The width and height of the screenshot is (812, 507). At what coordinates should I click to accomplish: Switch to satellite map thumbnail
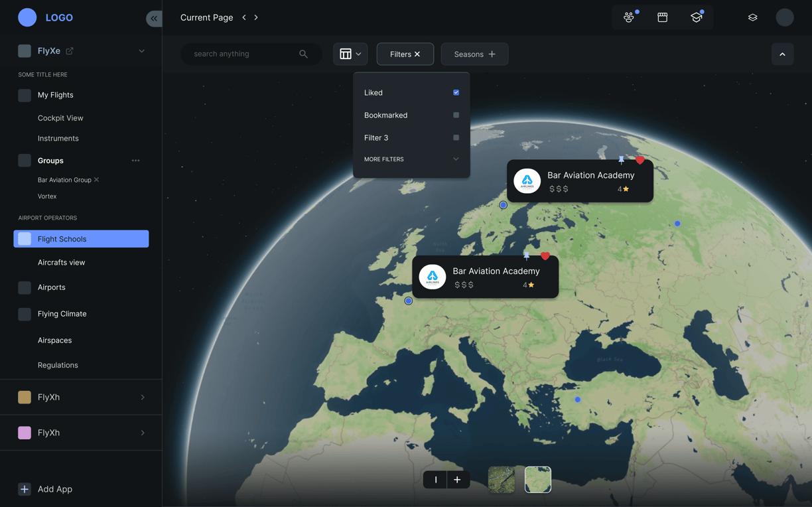pyautogui.click(x=502, y=479)
